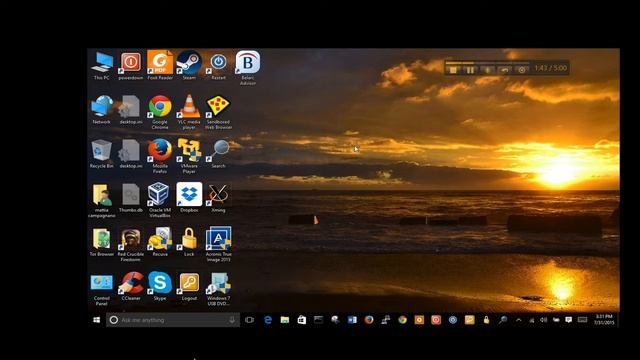Screen dimensions: 640x360
Task: Select the Google Chrome desktop shortcut
Action: pyautogui.click(x=160, y=112)
